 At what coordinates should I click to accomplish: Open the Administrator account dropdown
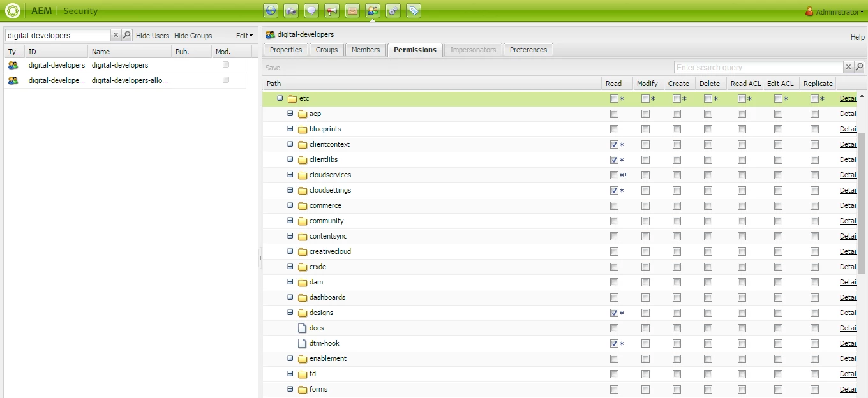(839, 11)
